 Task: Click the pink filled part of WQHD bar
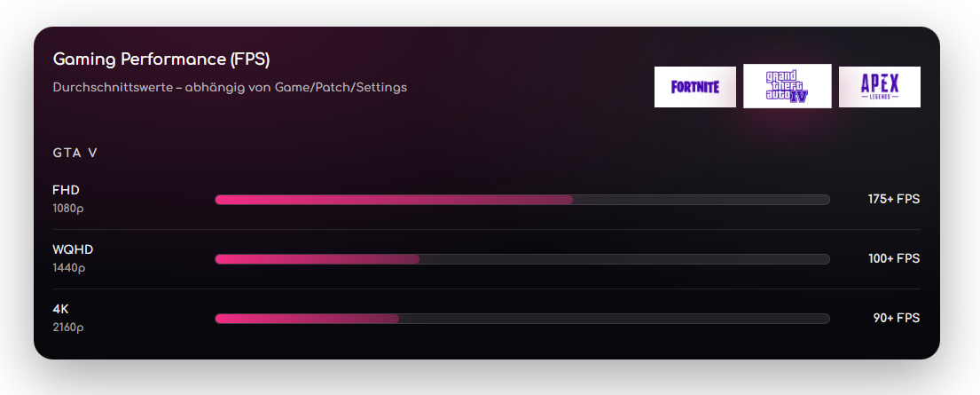(317, 259)
